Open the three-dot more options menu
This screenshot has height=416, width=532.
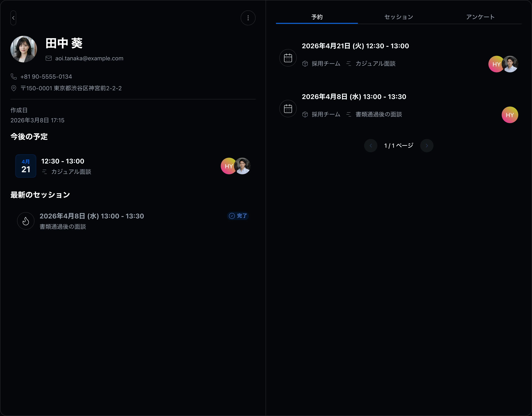tap(248, 18)
